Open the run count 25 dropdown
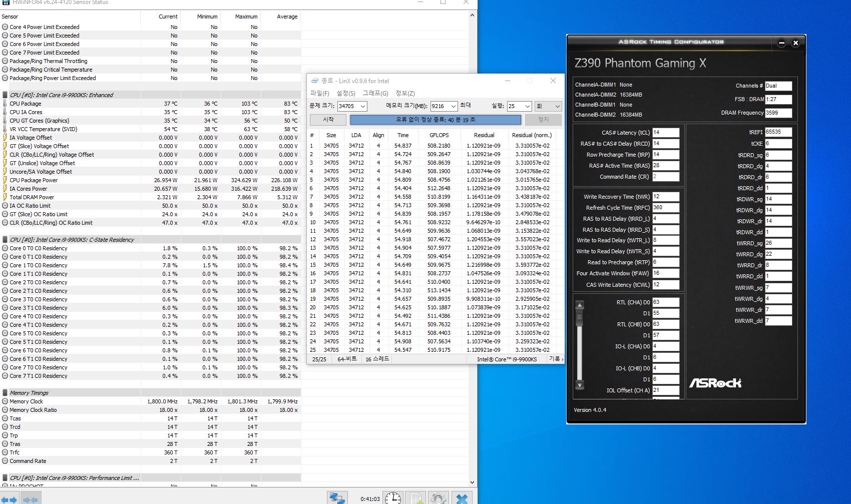 coord(527,106)
